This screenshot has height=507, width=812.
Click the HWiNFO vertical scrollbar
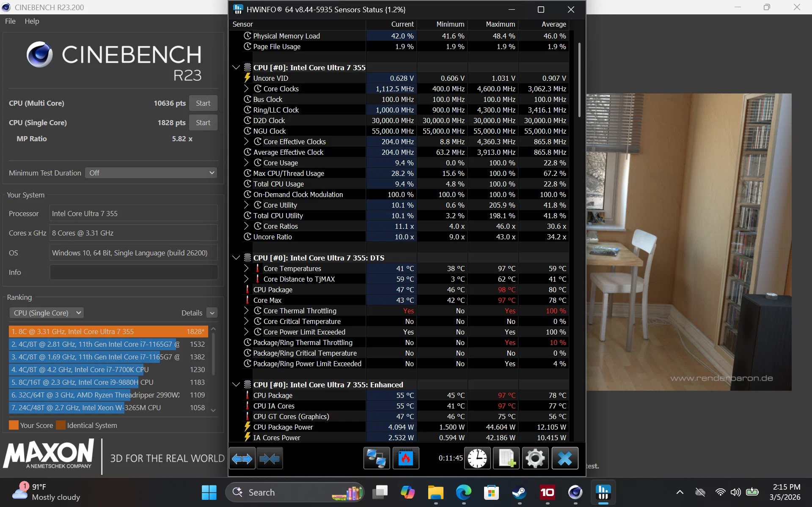579,80
